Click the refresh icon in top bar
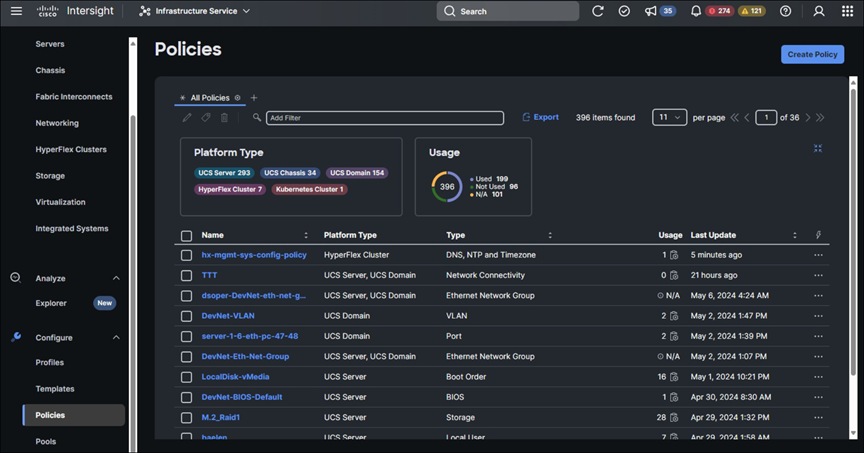Viewport: 864px width, 453px height. [x=598, y=11]
